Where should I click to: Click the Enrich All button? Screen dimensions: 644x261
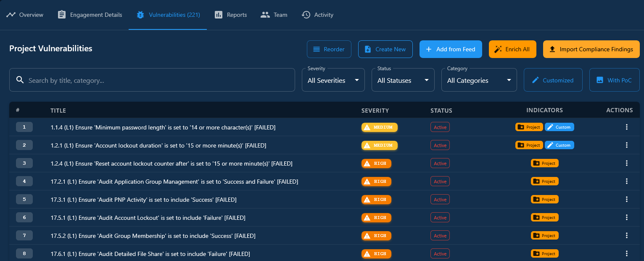click(x=512, y=49)
